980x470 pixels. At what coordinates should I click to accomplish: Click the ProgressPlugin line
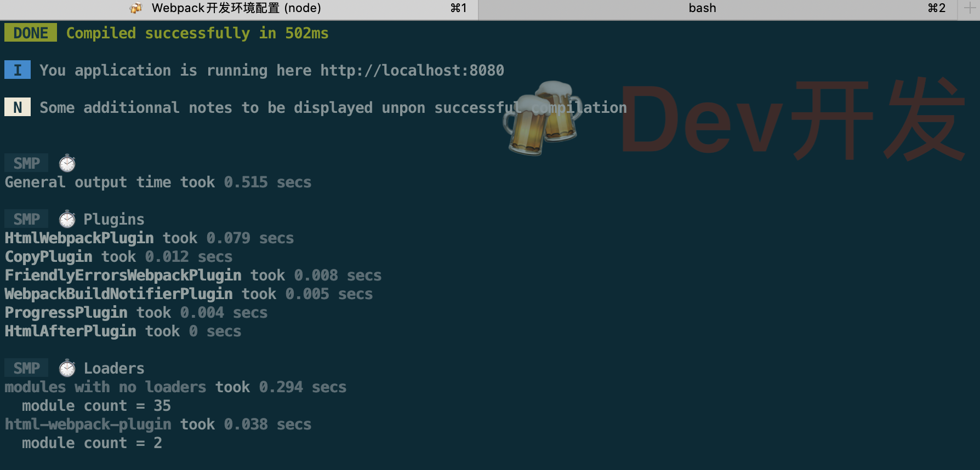coord(136,312)
